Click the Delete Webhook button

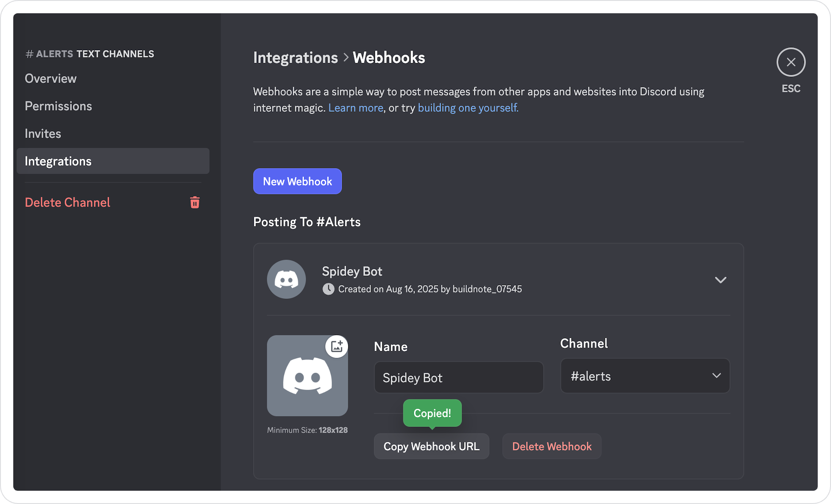coord(552,447)
